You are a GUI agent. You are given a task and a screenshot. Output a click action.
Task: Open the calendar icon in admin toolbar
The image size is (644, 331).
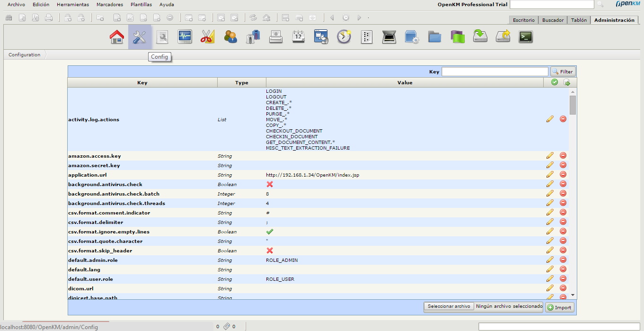pyautogui.click(x=299, y=37)
